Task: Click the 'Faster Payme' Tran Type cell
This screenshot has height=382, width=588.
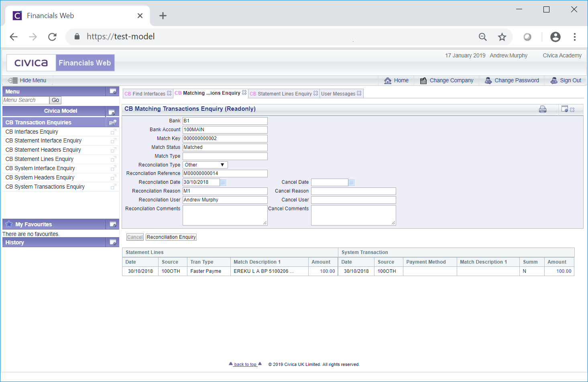Action: tap(209, 271)
